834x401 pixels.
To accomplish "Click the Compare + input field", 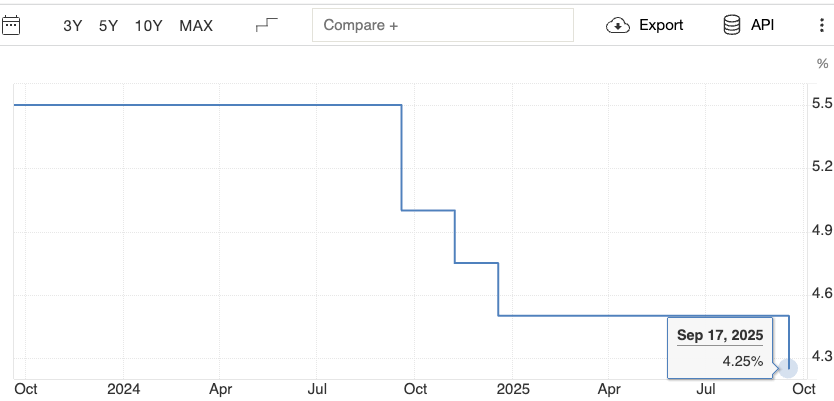I will [x=443, y=26].
